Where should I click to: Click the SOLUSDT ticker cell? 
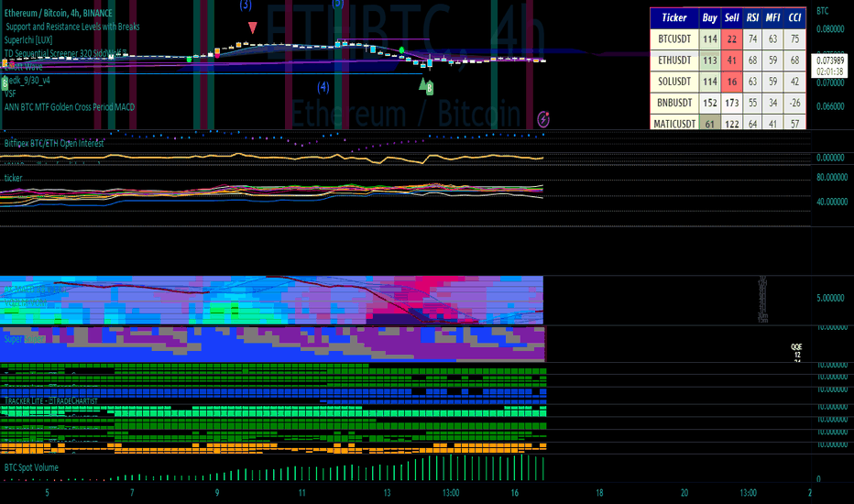[x=674, y=82]
